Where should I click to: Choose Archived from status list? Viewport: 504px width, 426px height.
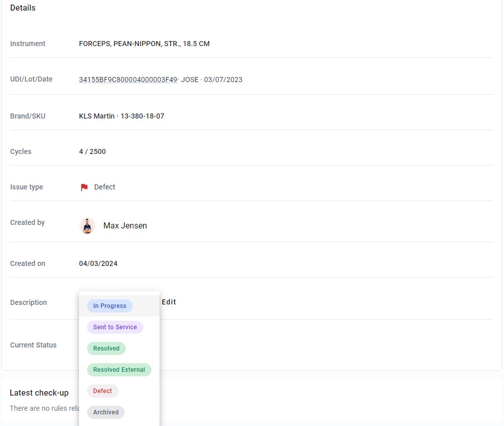106,412
